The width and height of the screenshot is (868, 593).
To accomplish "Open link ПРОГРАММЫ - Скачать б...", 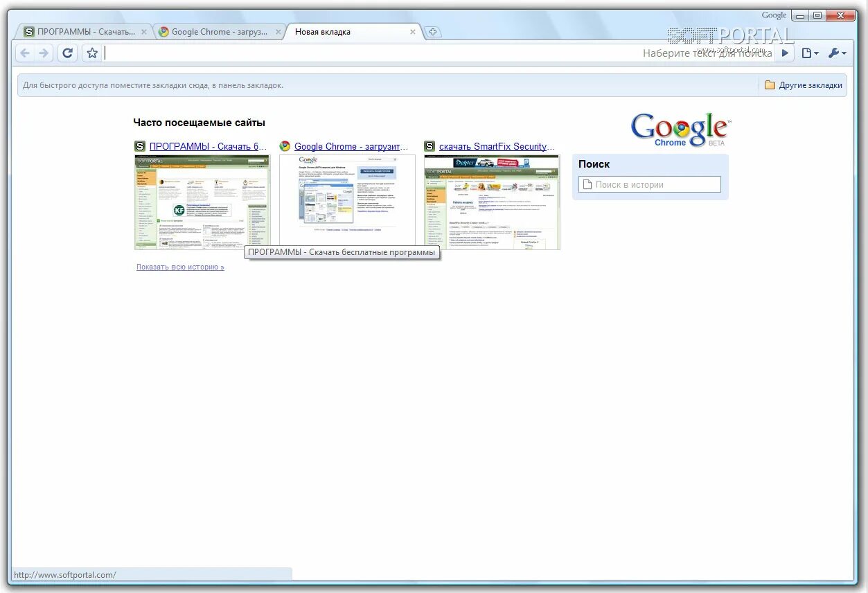I will tap(208, 146).
